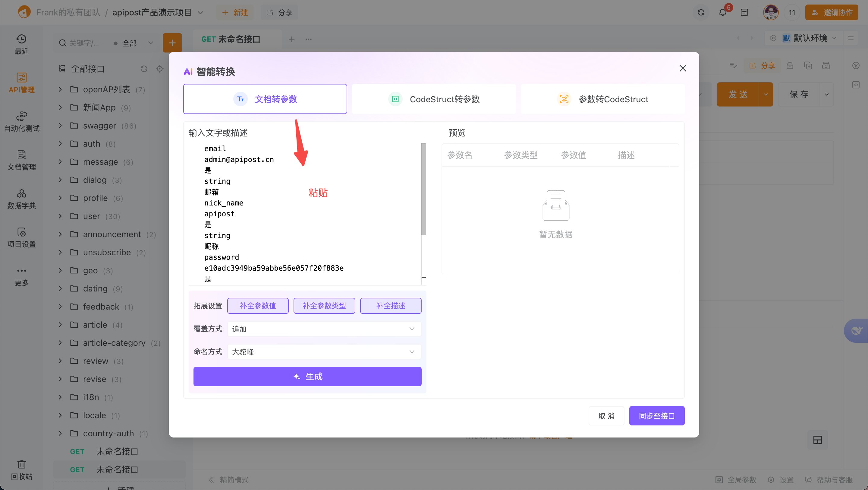Open the 命名方式 dropdown showing 大驼峰
This screenshot has height=490, width=868.
coord(323,352)
